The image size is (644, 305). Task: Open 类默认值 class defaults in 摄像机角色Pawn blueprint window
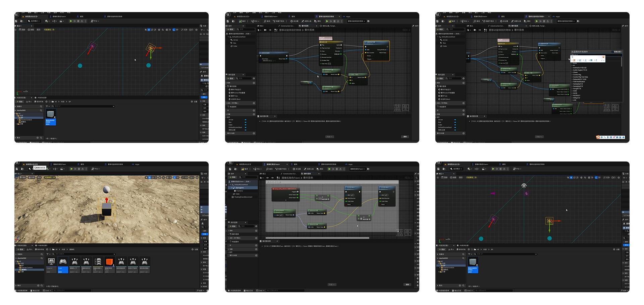pyautogui.click(x=309, y=169)
